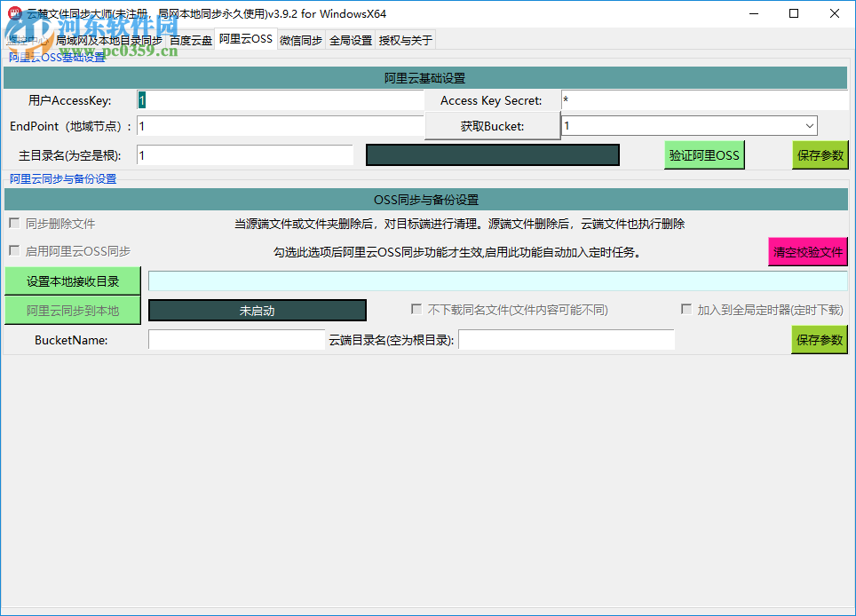Focus the Access Key Secret field
The image size is (856, 616).
(704, 99)
